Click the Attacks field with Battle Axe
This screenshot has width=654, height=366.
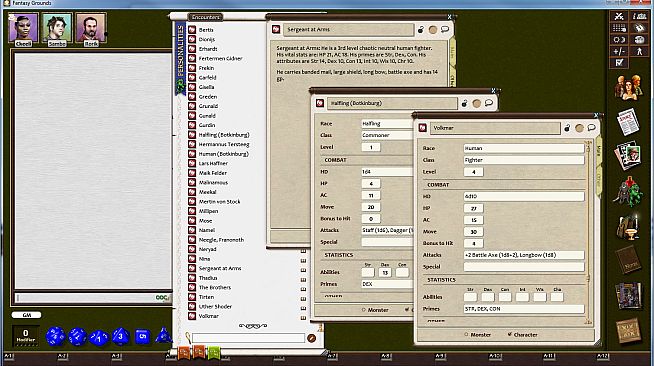coord(524,255)
